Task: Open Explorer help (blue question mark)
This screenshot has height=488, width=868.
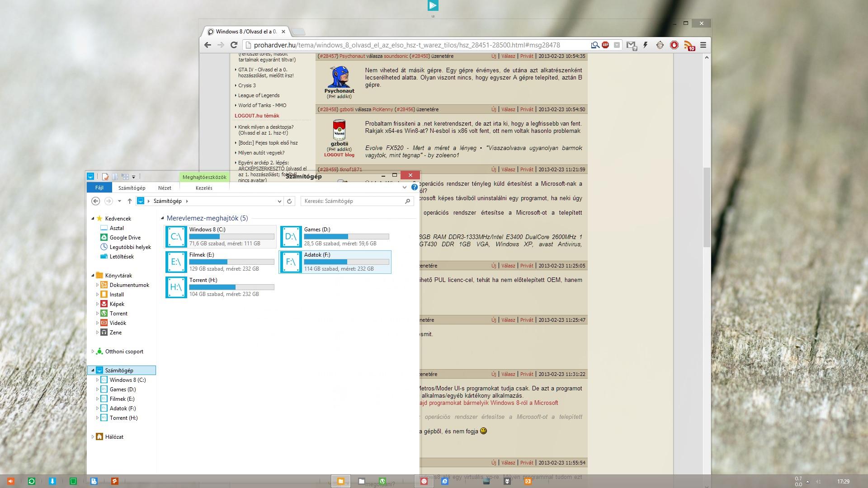Action: point(414,187)
